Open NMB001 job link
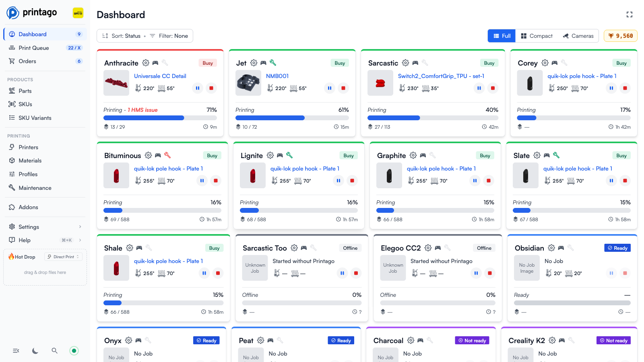Image resolution: width=644 pixels, height=362 pixels. pos(277,76)
